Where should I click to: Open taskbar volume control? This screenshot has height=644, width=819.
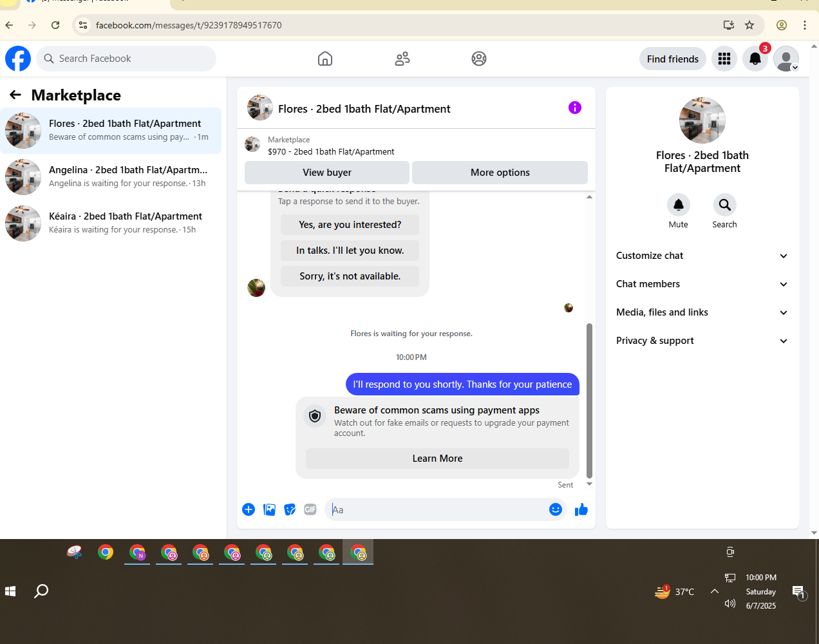[730, 603]
